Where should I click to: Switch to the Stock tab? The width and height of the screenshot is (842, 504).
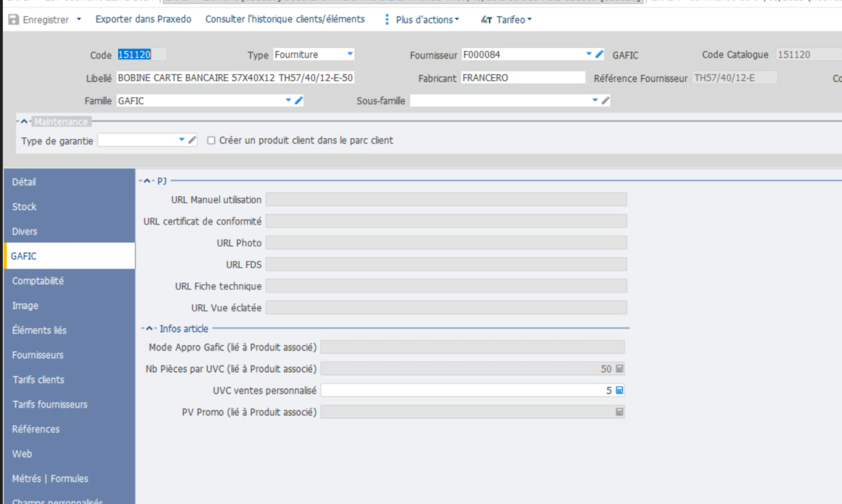(x=25, y=207)
